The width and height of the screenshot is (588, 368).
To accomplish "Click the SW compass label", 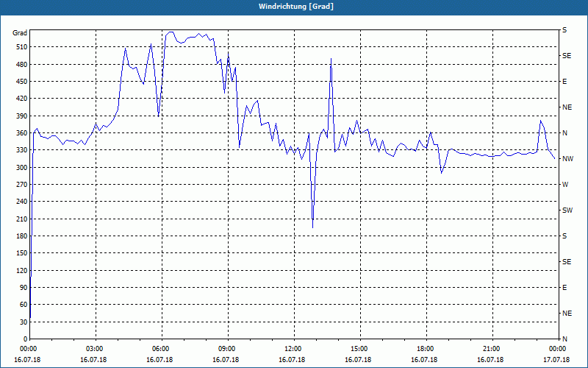I will click(x=567, y=210).
